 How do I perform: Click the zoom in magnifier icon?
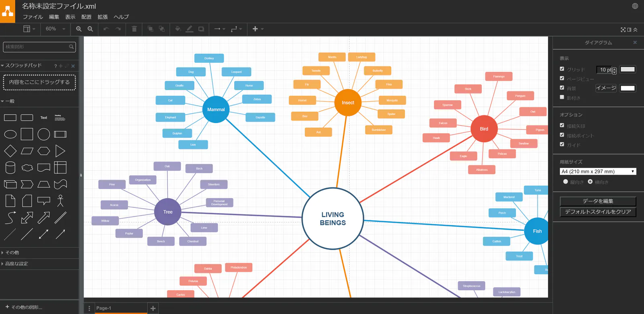click(79, 29)
